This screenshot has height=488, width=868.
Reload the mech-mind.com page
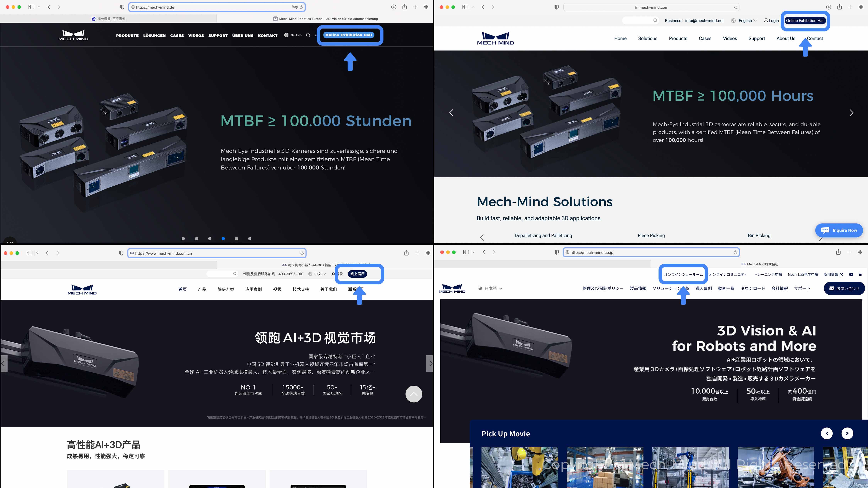tap(735, 7)
